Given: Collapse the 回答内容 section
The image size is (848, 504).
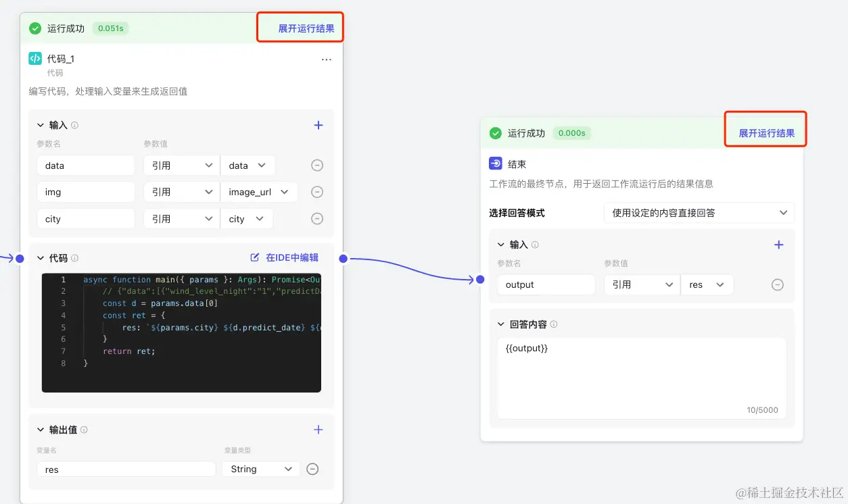Looking at the screenshot, I should coord(501,324).
